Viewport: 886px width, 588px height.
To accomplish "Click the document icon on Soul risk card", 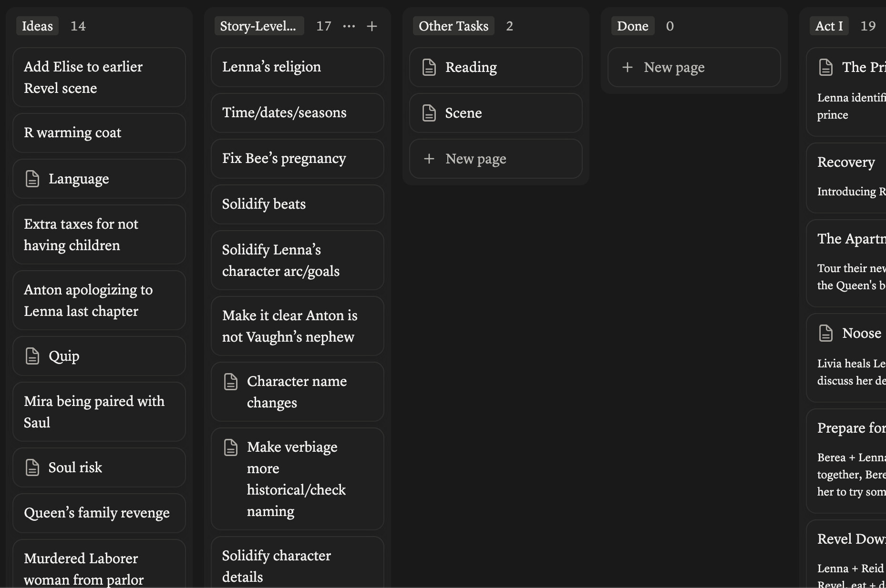I will (x=32, y=468).
